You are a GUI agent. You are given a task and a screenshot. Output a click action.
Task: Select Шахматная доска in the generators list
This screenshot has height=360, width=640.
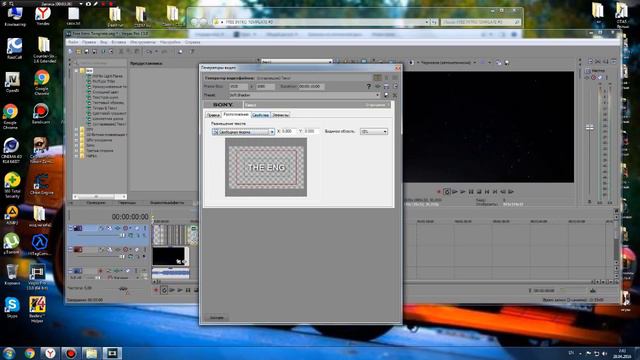(107, 119)
